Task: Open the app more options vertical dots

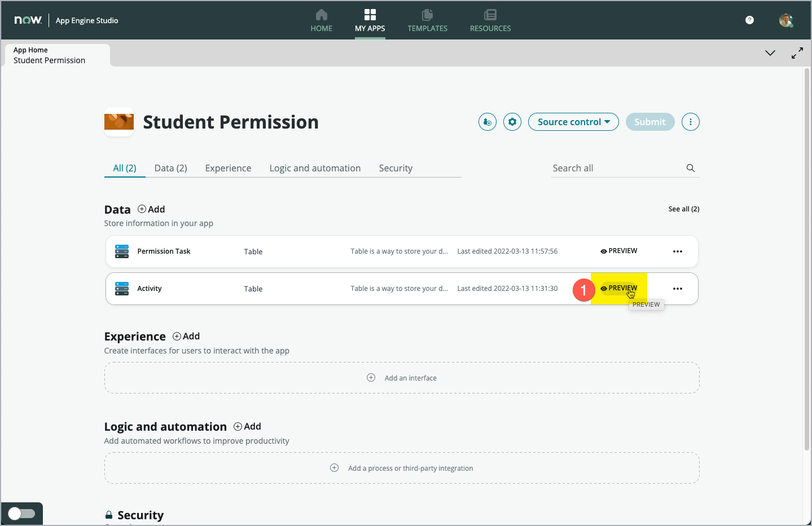Action: [691, 122]
